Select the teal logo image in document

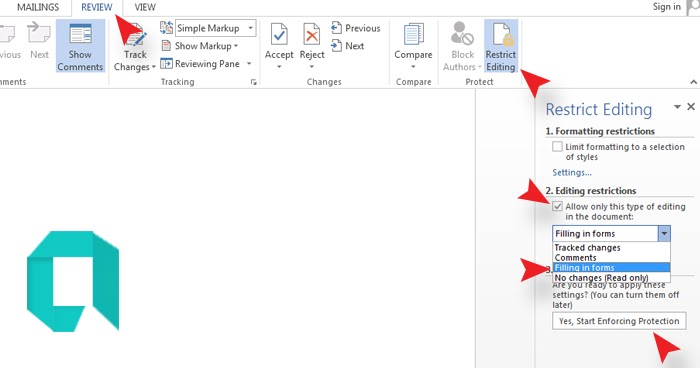tap(73, 281)
